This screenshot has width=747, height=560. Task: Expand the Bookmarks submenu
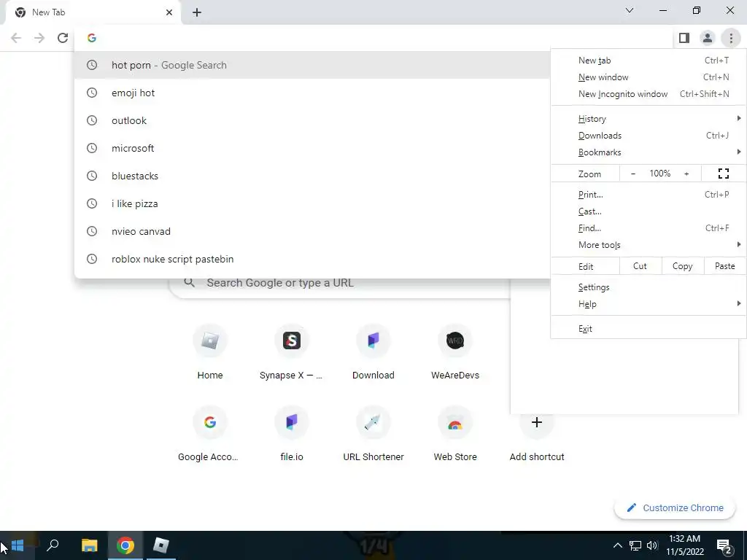(x=649, y=152)
